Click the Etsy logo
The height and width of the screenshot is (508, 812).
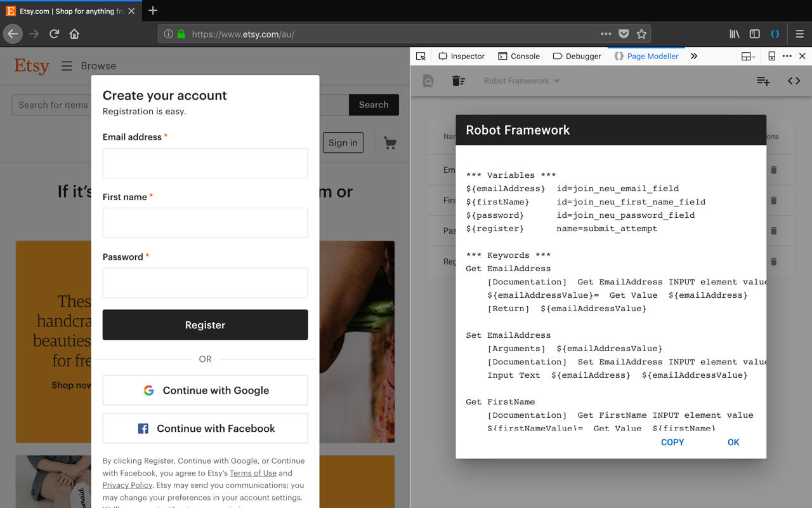pos(32,65)
